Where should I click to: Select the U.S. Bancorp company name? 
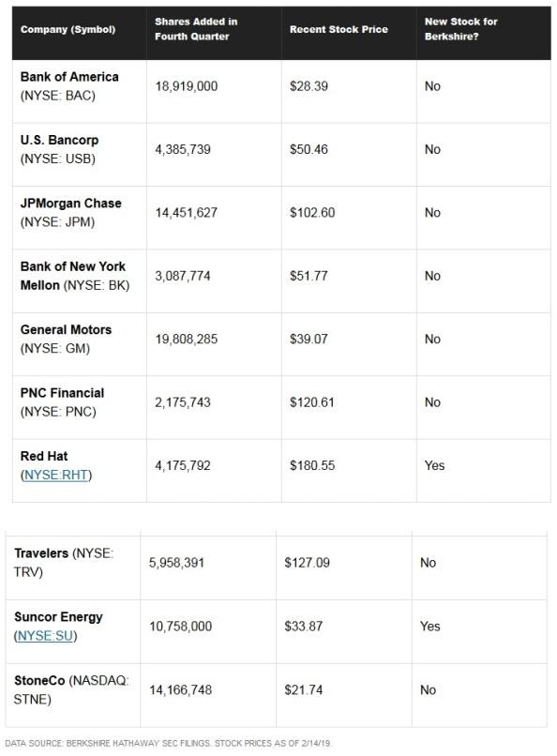59,141
